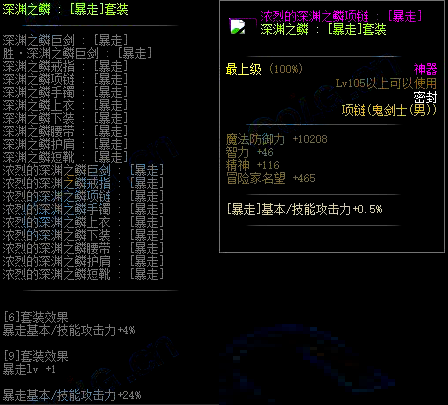448x405 pixels.
Task: Click the '[暴走]基本/技能攻击力+0.5%' effect line
Action: click(x=304, y=209)
